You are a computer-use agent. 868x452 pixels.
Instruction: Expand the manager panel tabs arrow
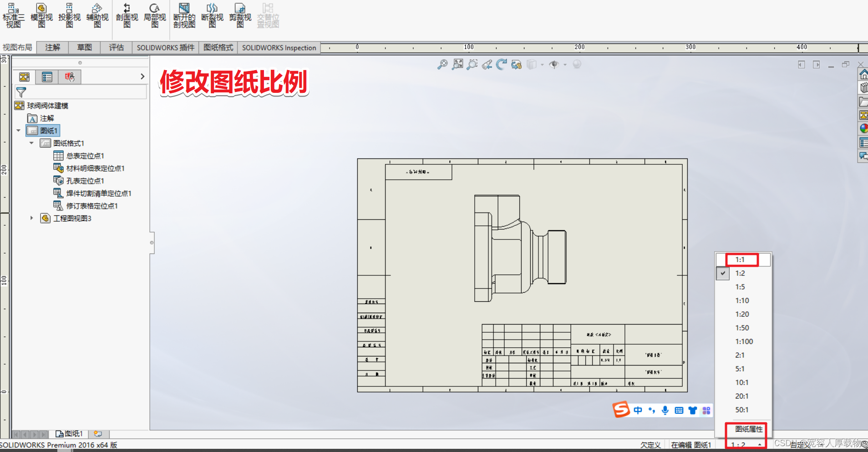point(142,76)
